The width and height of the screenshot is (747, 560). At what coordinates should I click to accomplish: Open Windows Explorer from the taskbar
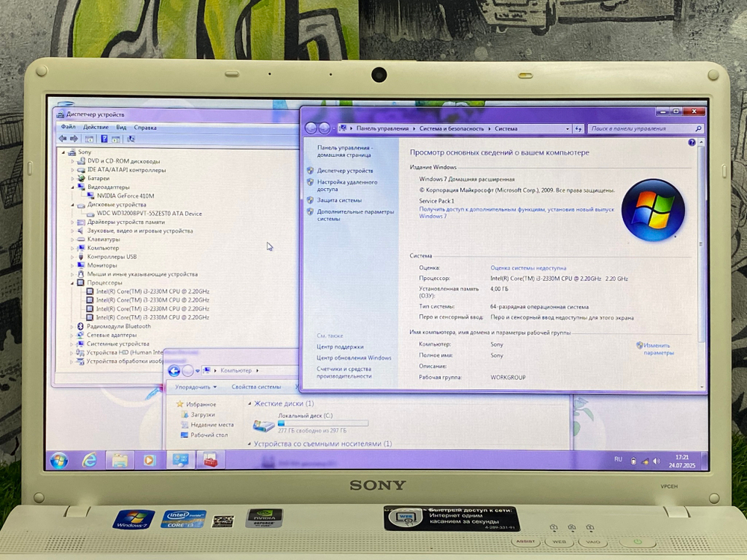[118, 460]
